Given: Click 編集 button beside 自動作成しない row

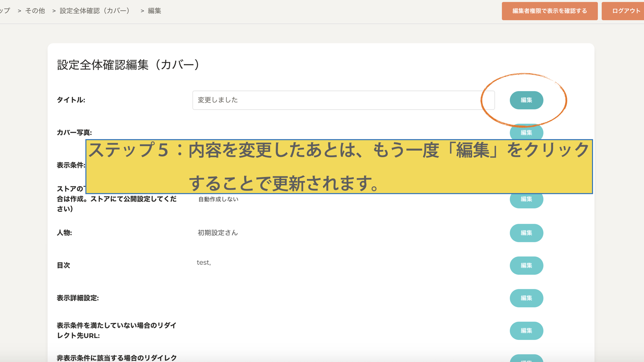Looking at the screenshot, I should coord(526,200).
